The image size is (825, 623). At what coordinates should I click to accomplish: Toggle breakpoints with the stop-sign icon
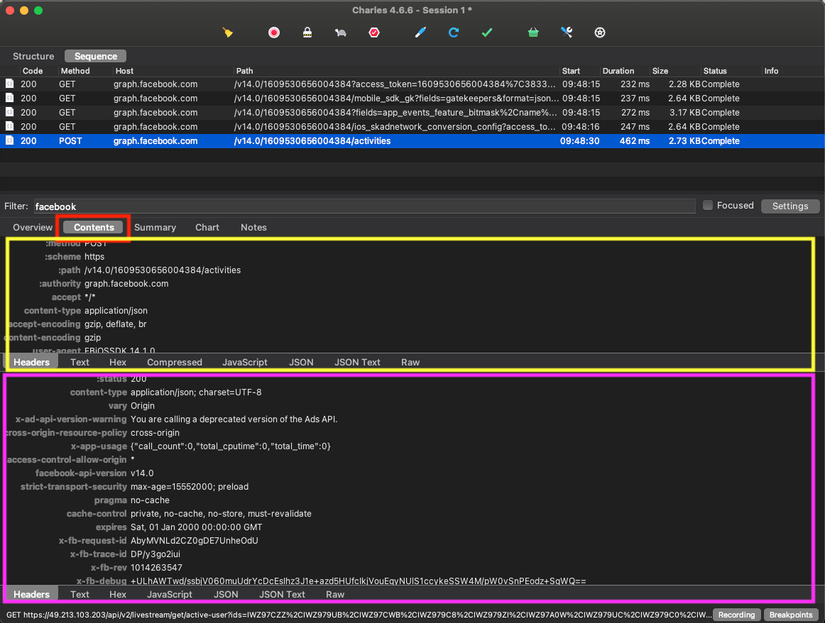click(373, 32)
